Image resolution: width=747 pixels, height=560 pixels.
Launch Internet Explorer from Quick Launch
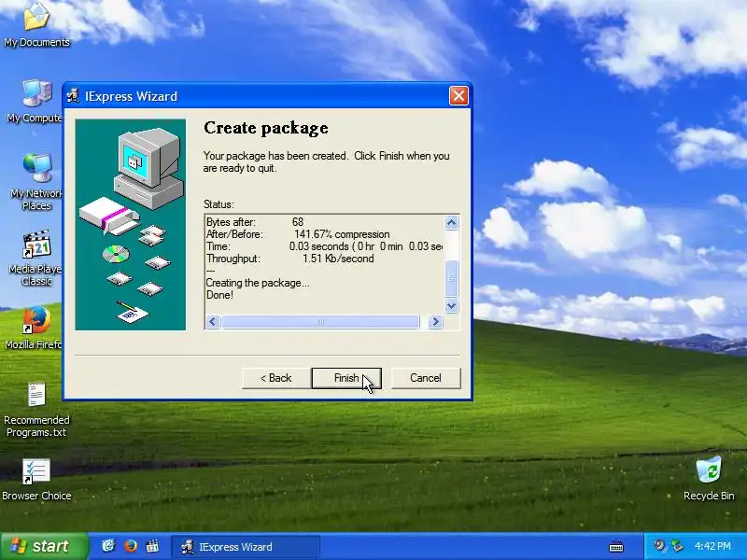pyautogui.click(x=108, y=546)
